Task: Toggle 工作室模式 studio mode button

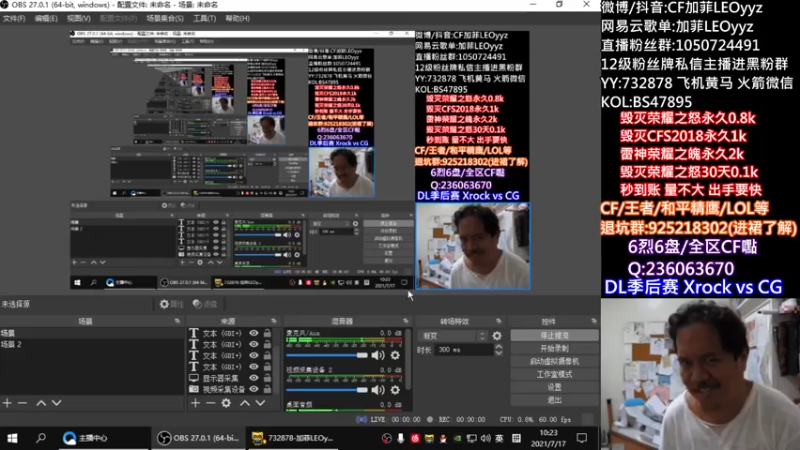Action: [554, 374]
